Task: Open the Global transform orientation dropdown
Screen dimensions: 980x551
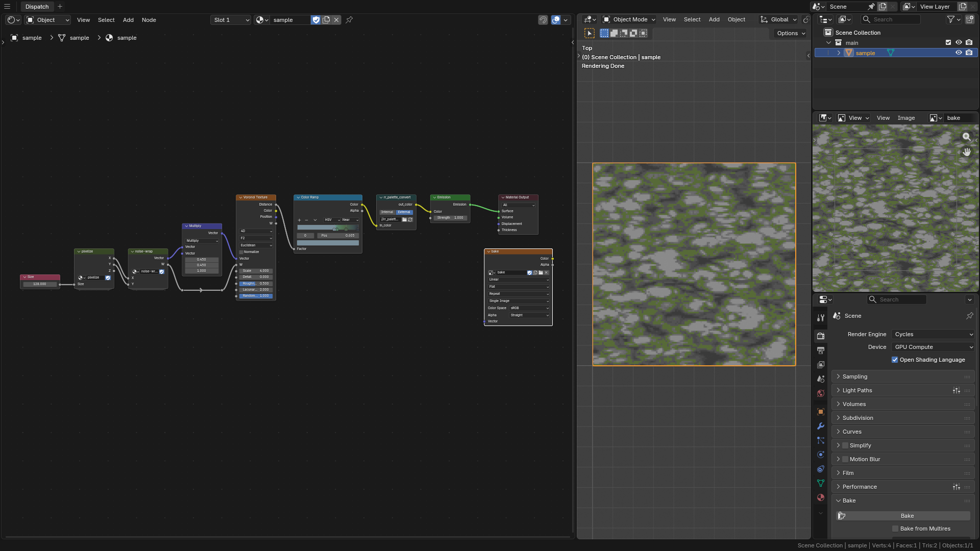Action: pos(778,19)
